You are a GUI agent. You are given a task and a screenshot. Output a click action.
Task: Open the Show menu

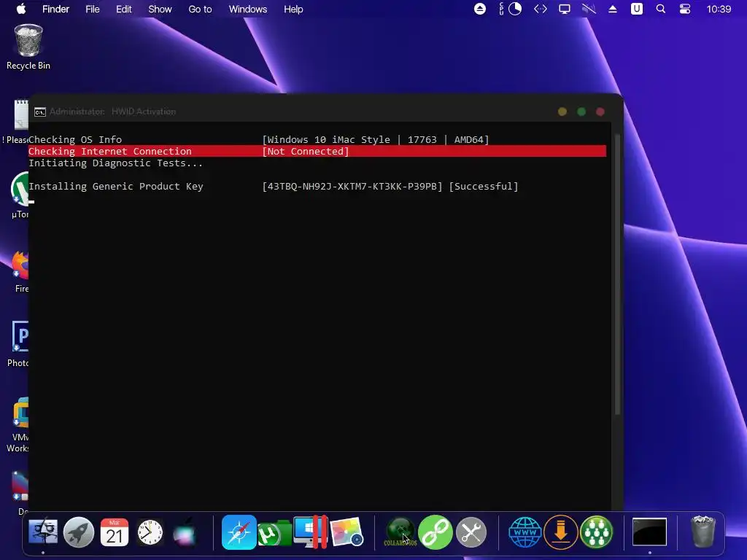coord(160,9)
